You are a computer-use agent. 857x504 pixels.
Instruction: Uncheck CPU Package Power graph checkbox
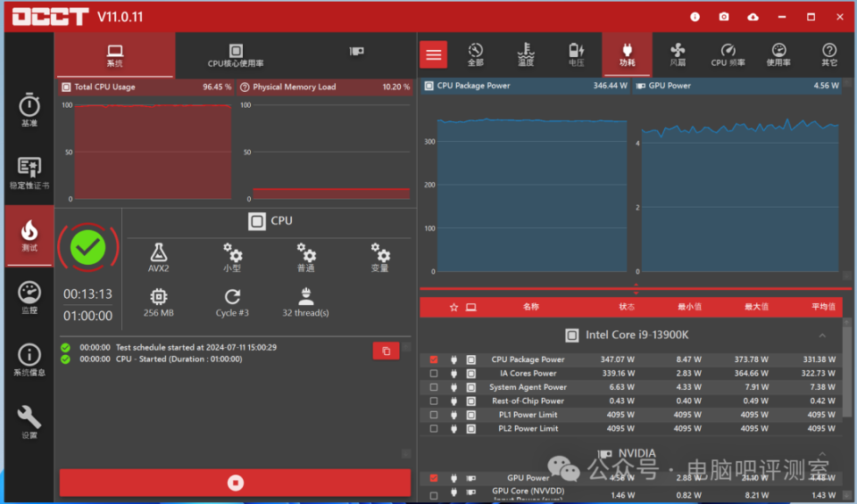pyautogui.click(x=434, y=359)
